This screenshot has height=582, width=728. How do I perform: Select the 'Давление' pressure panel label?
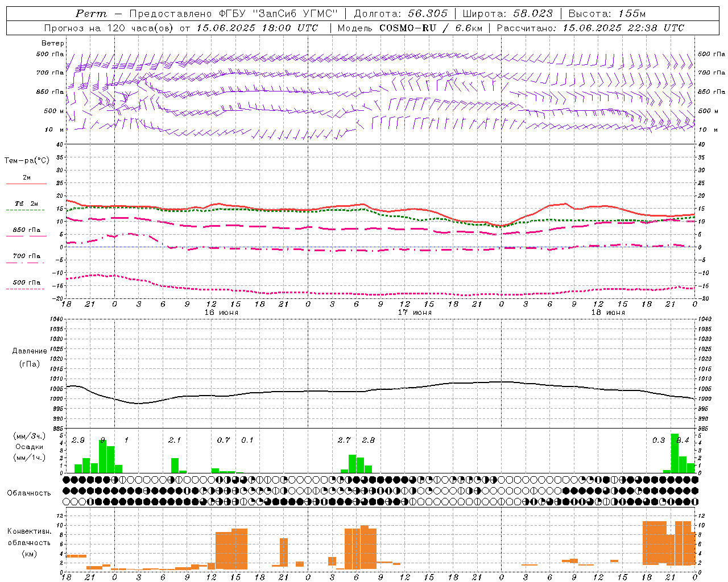(x=30, y=351)
